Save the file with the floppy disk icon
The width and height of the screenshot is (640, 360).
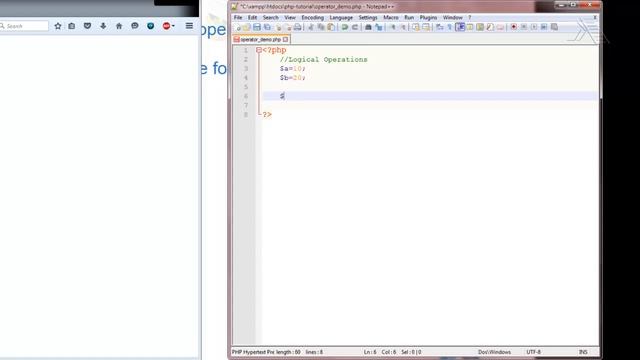coord(257,27)
